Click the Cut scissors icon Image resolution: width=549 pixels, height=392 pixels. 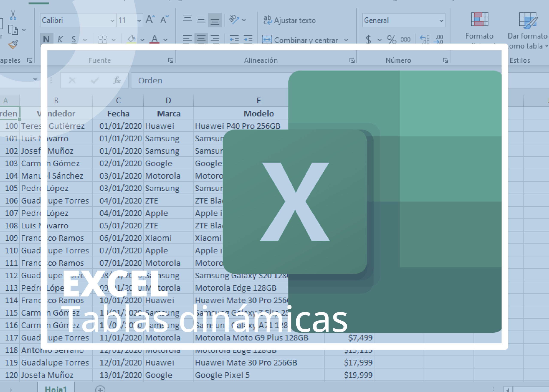pyautogui.click(x=13, y=15)
